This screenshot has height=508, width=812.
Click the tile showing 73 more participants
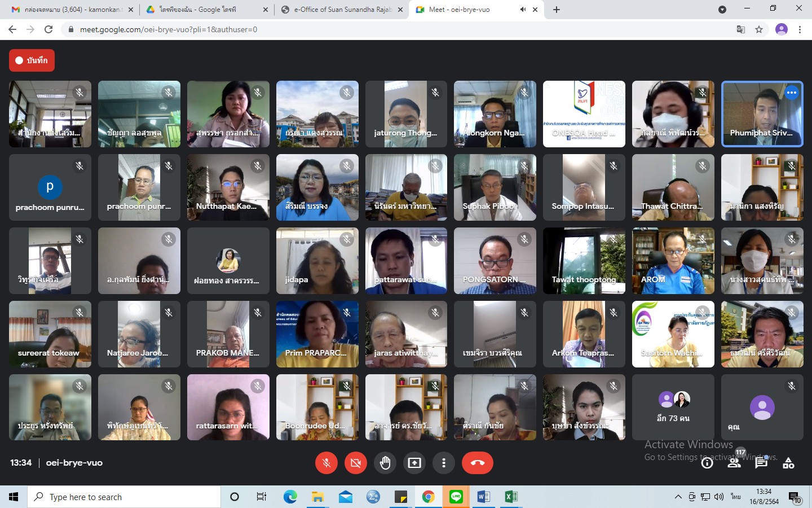click(x=673, y=407)
